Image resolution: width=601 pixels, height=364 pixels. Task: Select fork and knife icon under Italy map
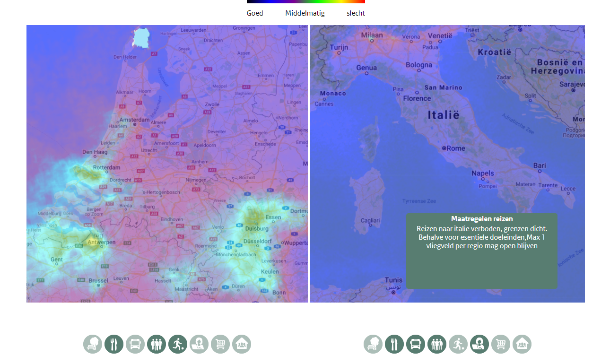(394, 344)
